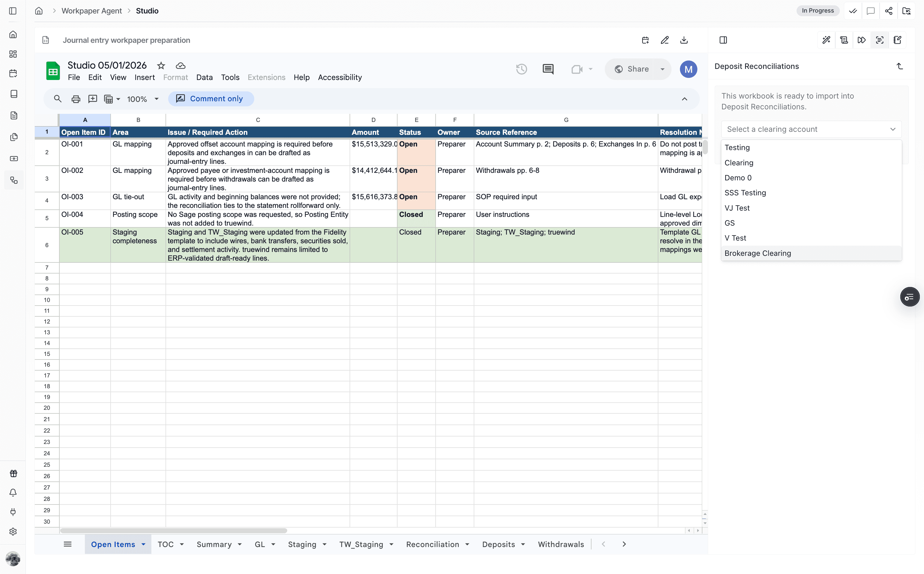Collapse the spreadsheet toolbar chevron
This screenshot has height=574, width=924.
coord(684,99)
